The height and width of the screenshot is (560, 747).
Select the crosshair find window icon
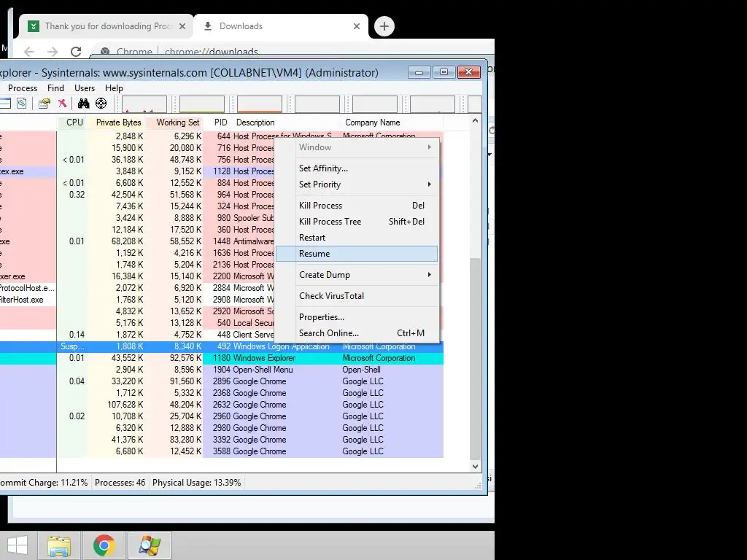click(x=101, y=104)
